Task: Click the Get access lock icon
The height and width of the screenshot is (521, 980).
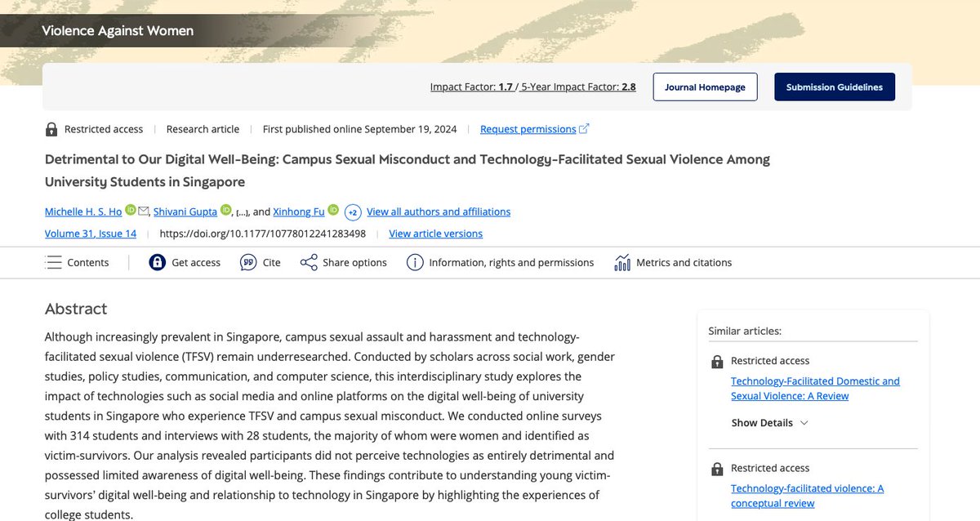Action: (x=157, y=262)
